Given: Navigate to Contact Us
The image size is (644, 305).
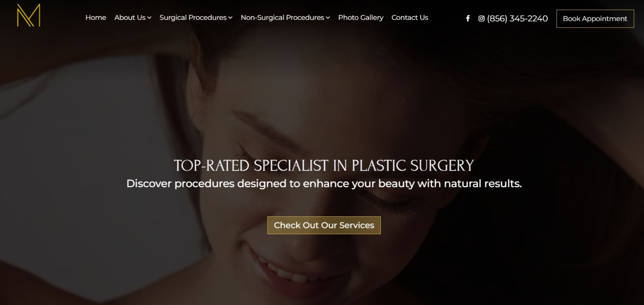Looking at the screenshot, I should click(x=410, y=17).
